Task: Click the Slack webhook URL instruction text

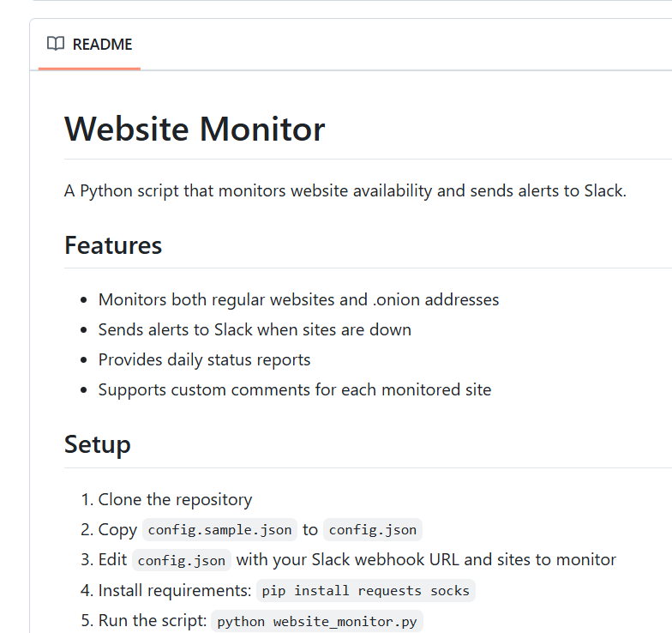Action: coord(427,559)
